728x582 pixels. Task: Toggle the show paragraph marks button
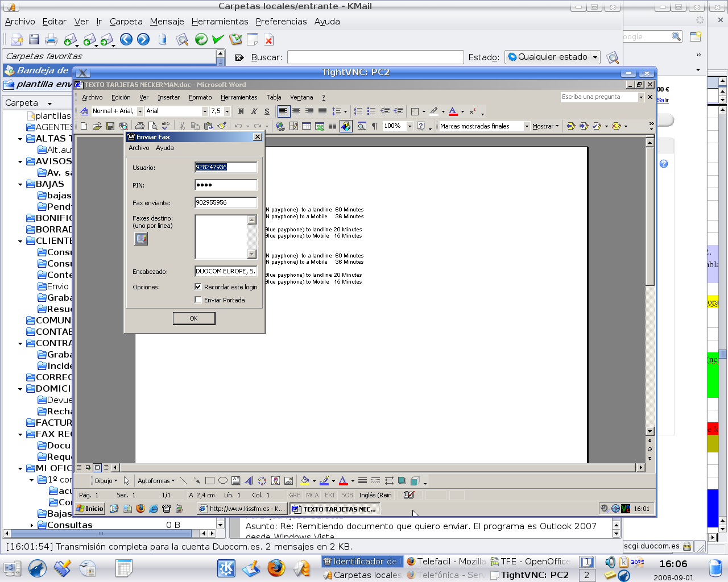[x=374, y=126]
